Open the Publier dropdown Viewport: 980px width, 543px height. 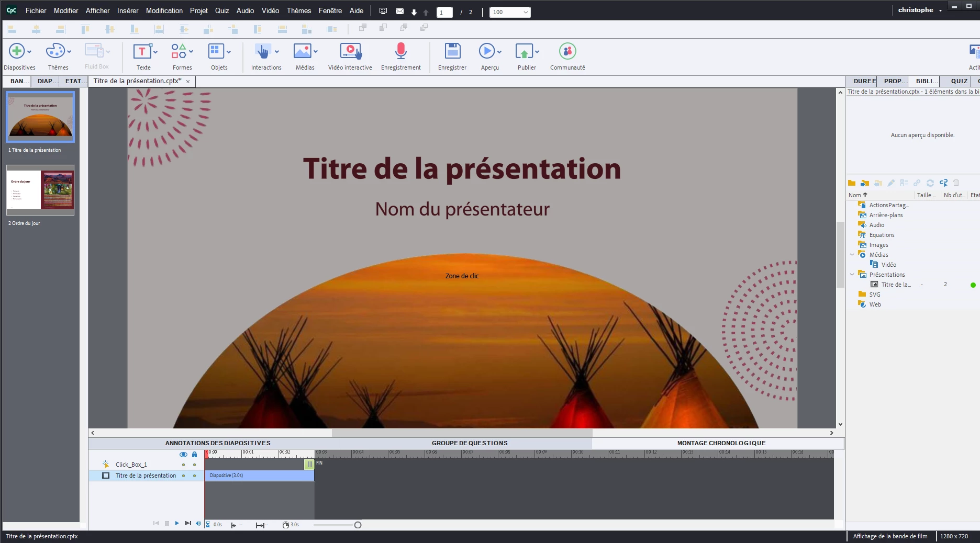[x=537, y=52]
